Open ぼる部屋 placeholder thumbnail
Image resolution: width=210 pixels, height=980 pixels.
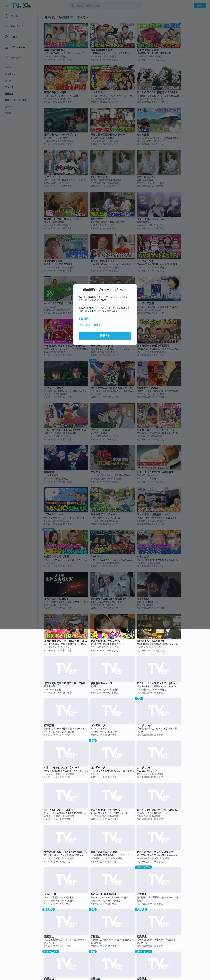click(x=66, y=711)
